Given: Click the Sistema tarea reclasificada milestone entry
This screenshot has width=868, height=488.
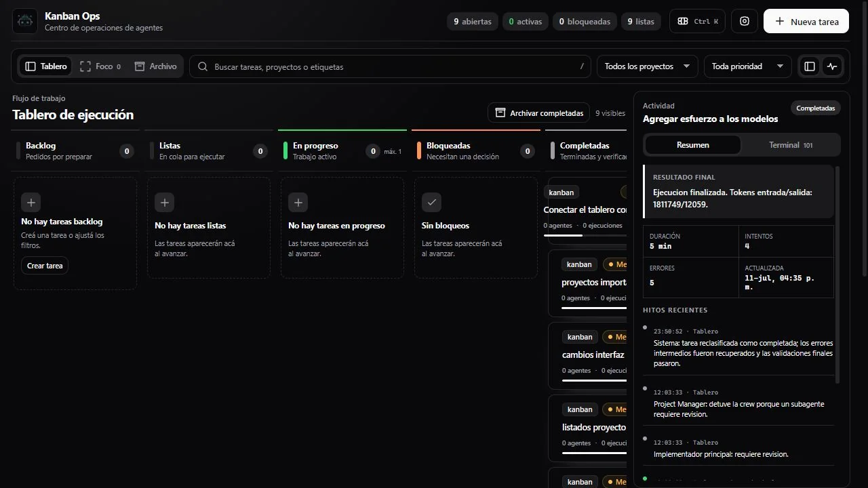Looking at the screenshot, I should (739, 348).
